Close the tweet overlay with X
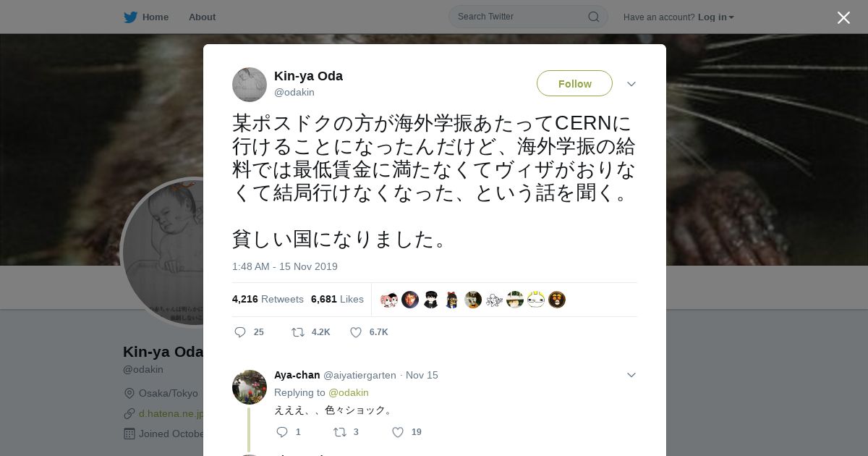Image resolution: width=868 pixels, height=456 pixels. [x=843, y=17]
